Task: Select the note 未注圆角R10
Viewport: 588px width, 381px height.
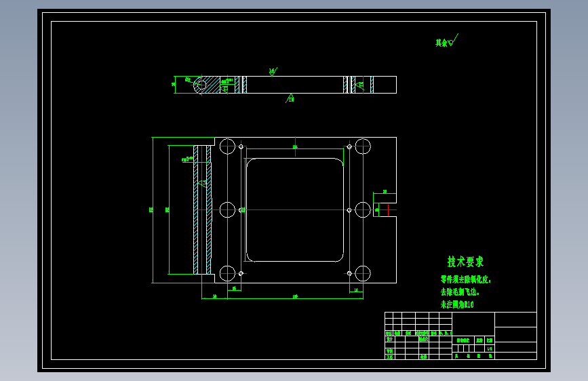Action: [457, 304]
